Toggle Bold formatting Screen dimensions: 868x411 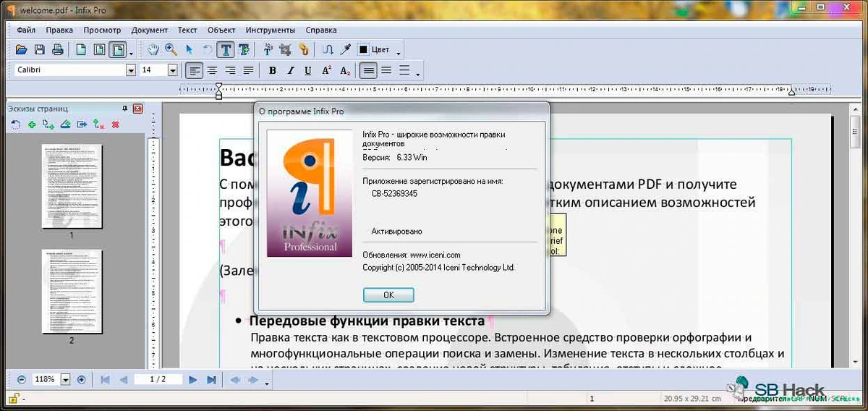tap(273, 70)
